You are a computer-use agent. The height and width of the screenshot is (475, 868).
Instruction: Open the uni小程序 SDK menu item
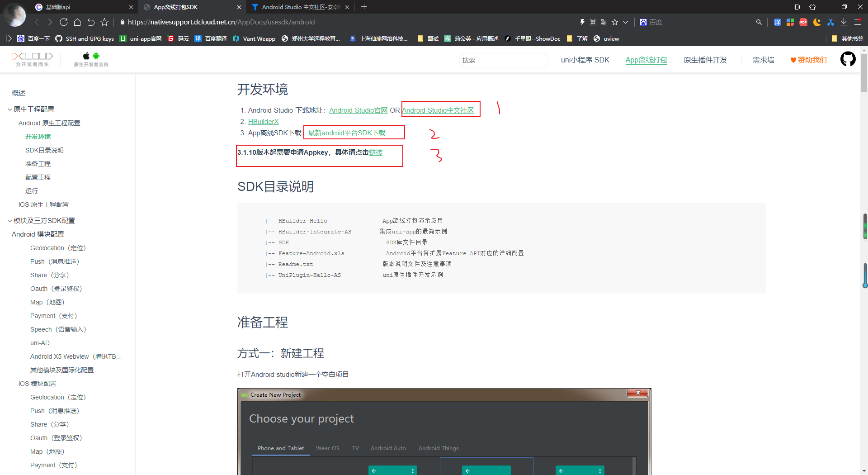585,60
